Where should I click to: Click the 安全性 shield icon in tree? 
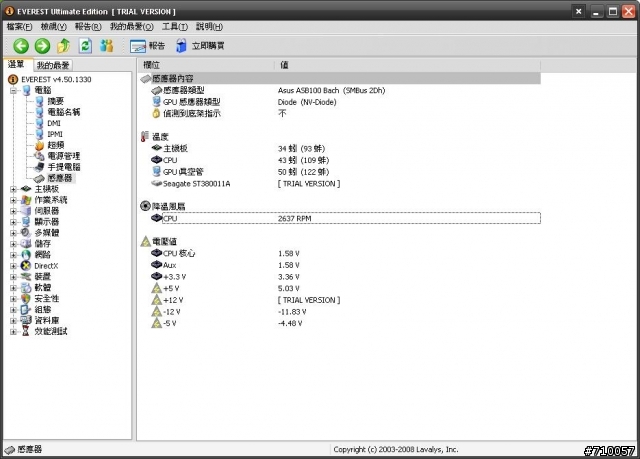[x=26, y=299]
